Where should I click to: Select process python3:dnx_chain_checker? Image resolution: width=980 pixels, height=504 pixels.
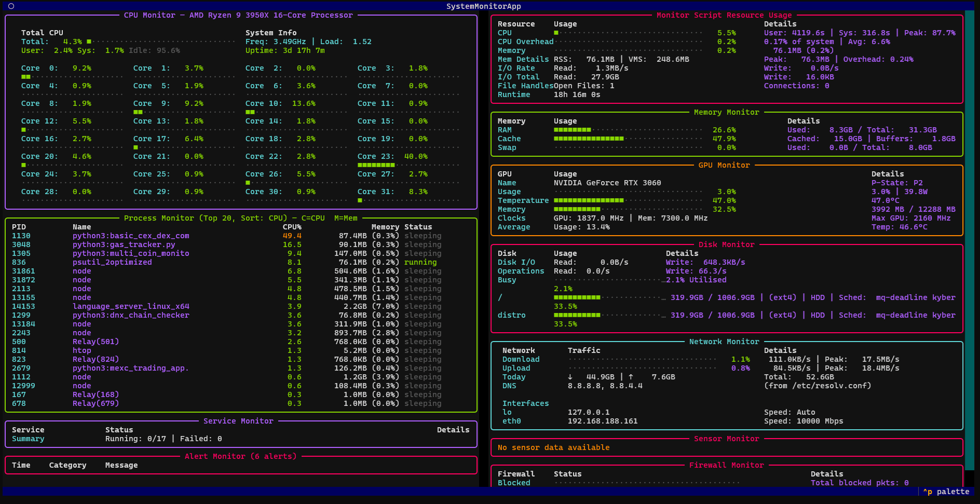241,315
